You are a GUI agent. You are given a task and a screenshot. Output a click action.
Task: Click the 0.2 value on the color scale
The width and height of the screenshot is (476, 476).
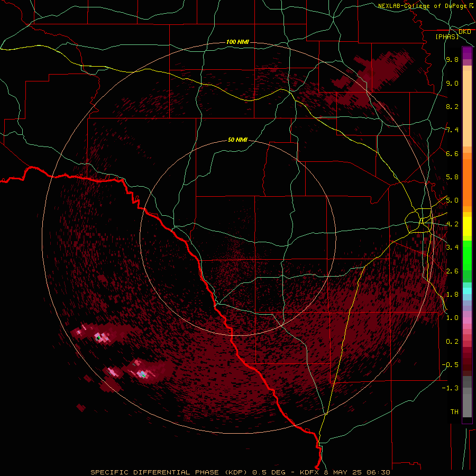(x=452, y=342)
